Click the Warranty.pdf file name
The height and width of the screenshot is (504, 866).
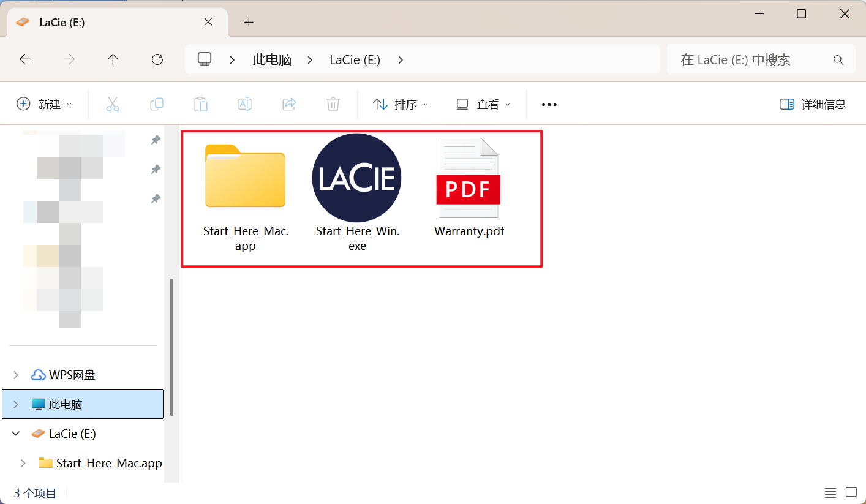tap(469, 231)
